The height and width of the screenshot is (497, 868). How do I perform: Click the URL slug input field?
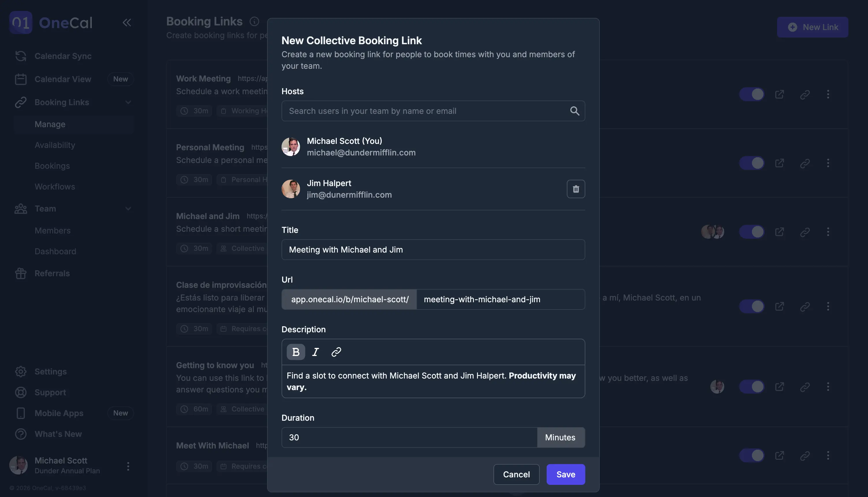tap(500, 300)
